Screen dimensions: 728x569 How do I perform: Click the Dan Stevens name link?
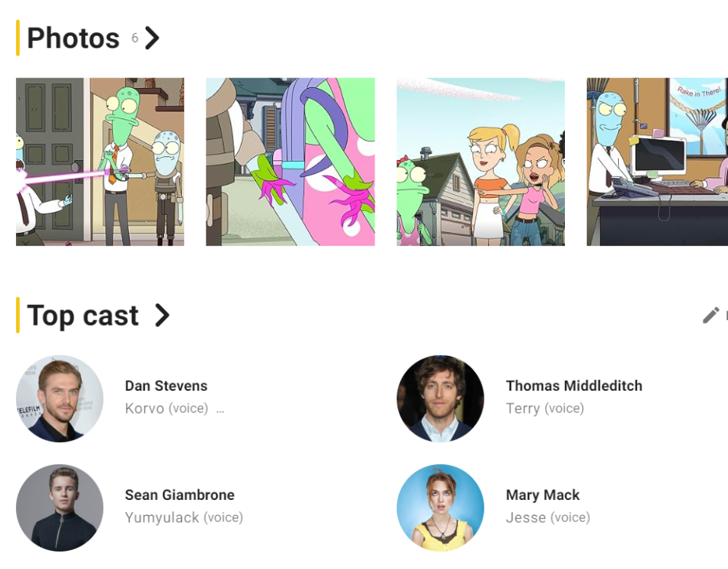166,386
